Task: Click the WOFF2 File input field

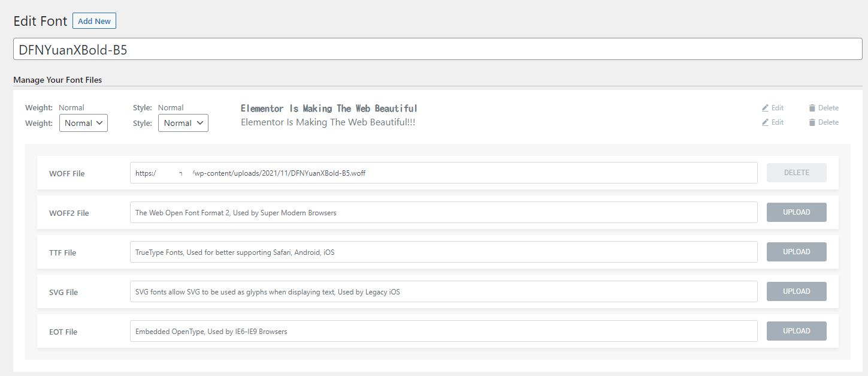Action: coord(444,212)
